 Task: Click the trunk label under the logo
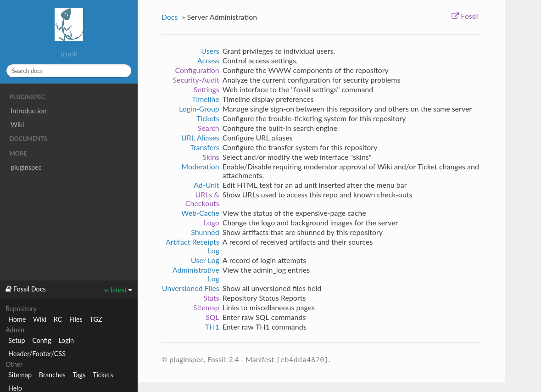pyautogui.click(x=69, y=54)
